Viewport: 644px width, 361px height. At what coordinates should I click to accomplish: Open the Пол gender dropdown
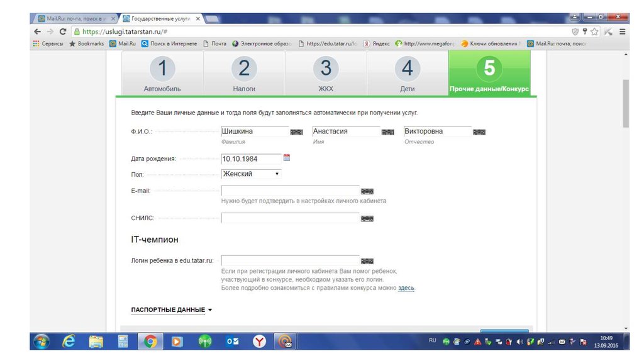click(x=252, y=174)
